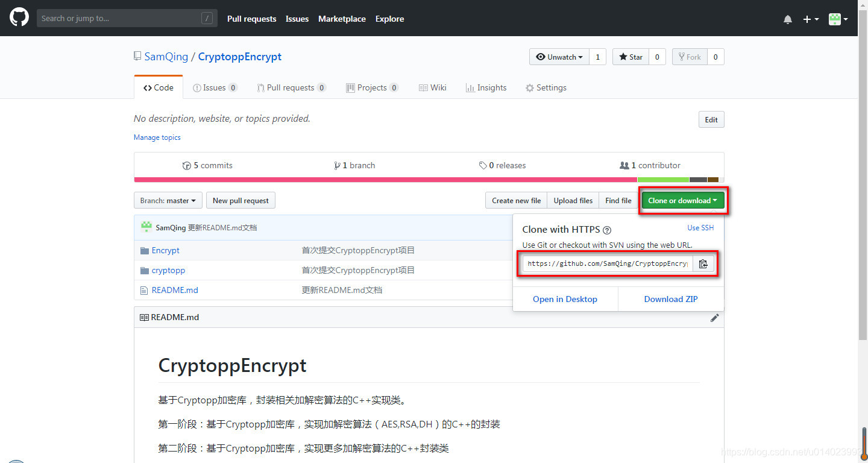Switch to the Code tab
Viewport: 868px width, 463px height.
click(159, 87)
